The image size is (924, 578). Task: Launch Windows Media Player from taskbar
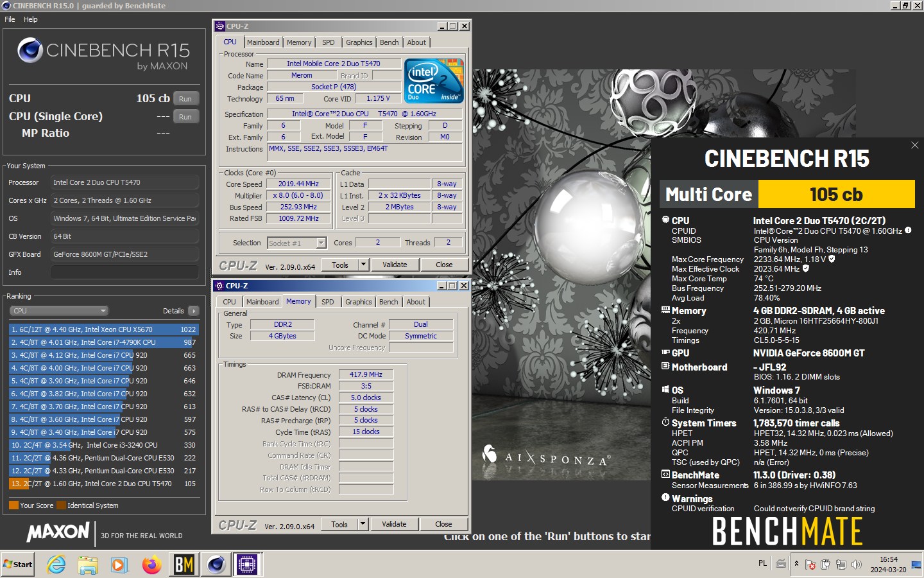[x=119, y=565]
